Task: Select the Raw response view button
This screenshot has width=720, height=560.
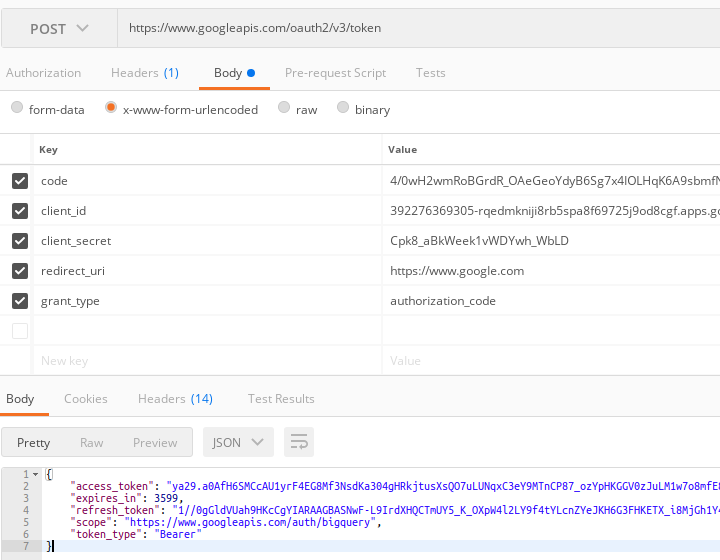Action: (91, 442)
